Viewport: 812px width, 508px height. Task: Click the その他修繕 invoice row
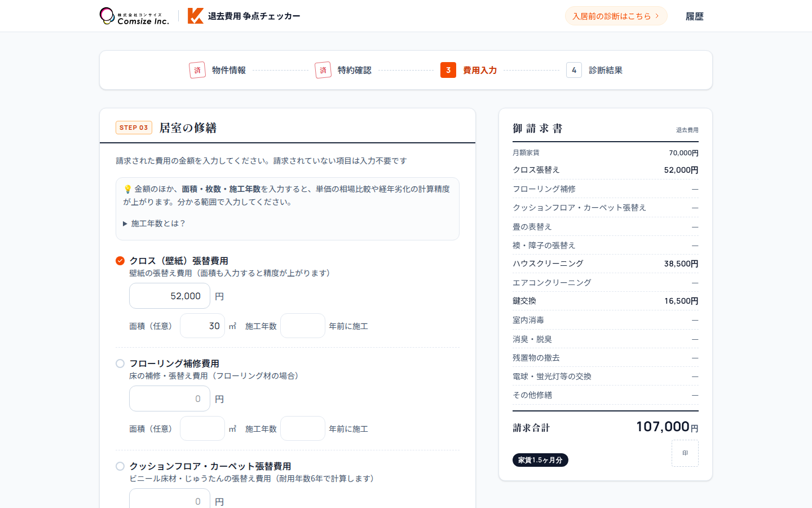606,395
